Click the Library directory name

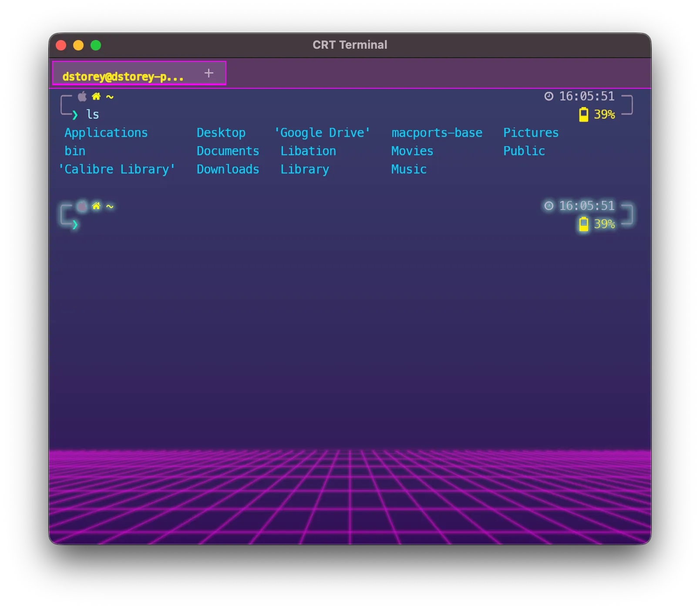[305, 170]
